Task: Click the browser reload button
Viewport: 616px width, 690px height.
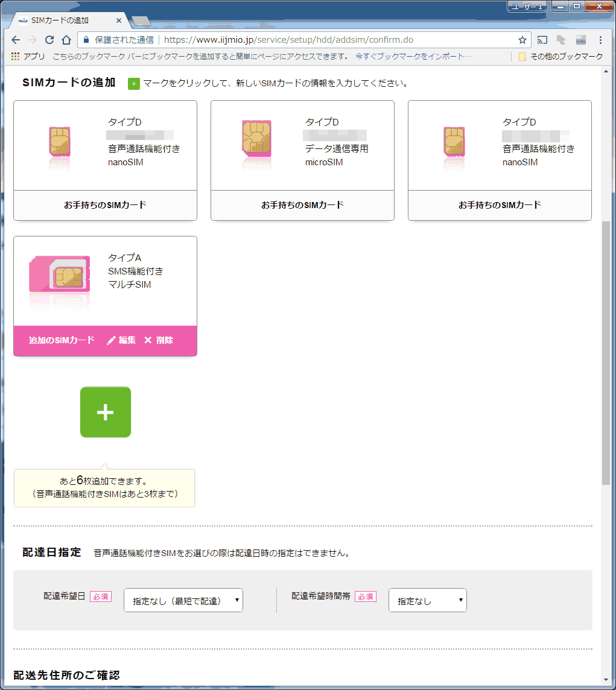Action: (x=49, y=40)
